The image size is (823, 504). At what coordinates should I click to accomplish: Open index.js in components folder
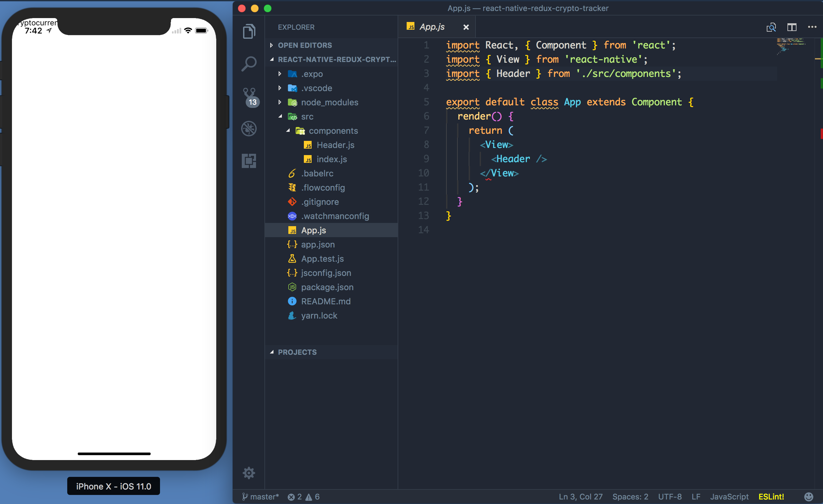[330, 159]
